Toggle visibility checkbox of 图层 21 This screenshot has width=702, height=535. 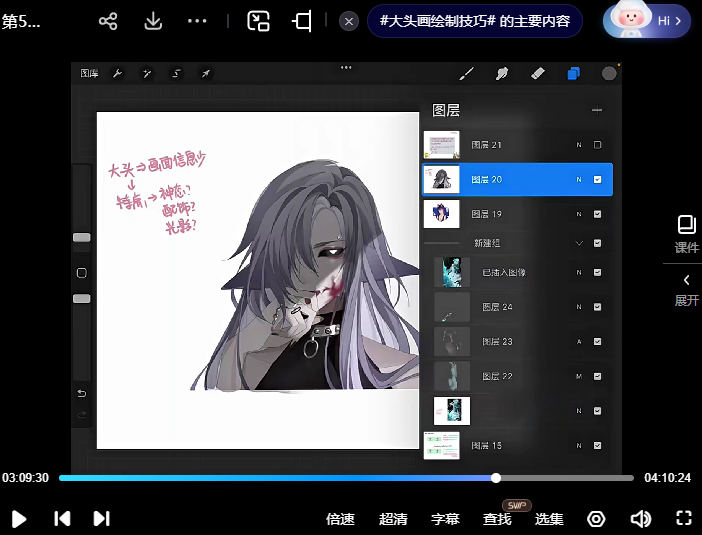coord(597,145)
